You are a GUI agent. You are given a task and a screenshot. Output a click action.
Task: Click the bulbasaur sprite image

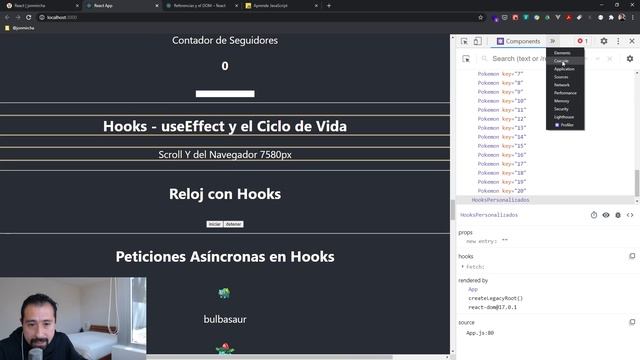click(224, 293)
